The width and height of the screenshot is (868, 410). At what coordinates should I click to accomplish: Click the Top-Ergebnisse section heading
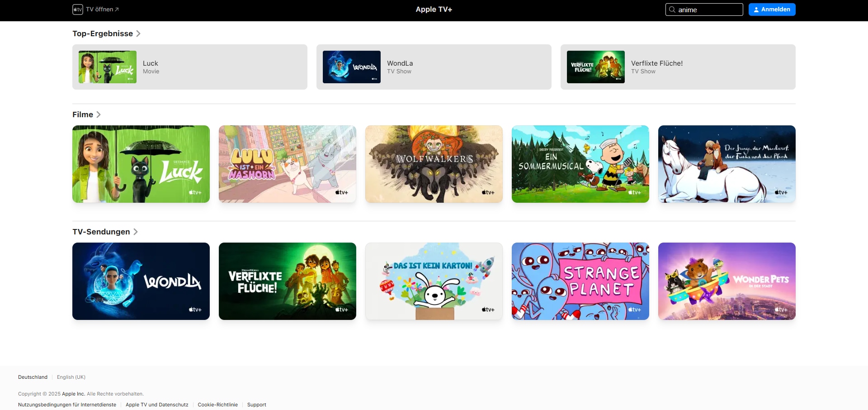(103, 33)
